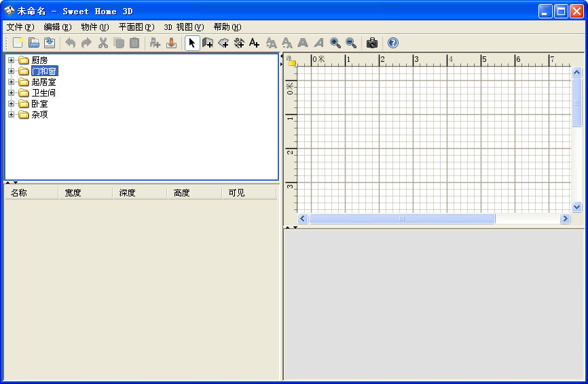
Task: Open the Help question mark icon
Action: click(393, 43)
